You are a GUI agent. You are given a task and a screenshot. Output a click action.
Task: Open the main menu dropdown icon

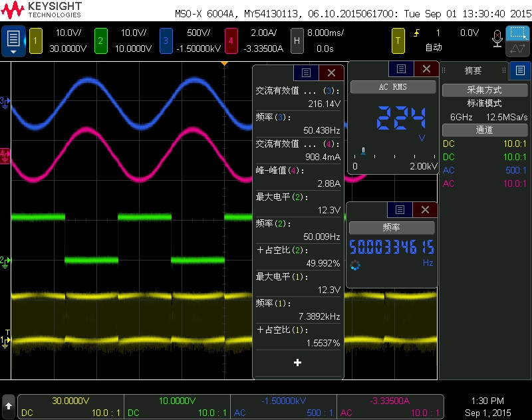tap(13, 41)
